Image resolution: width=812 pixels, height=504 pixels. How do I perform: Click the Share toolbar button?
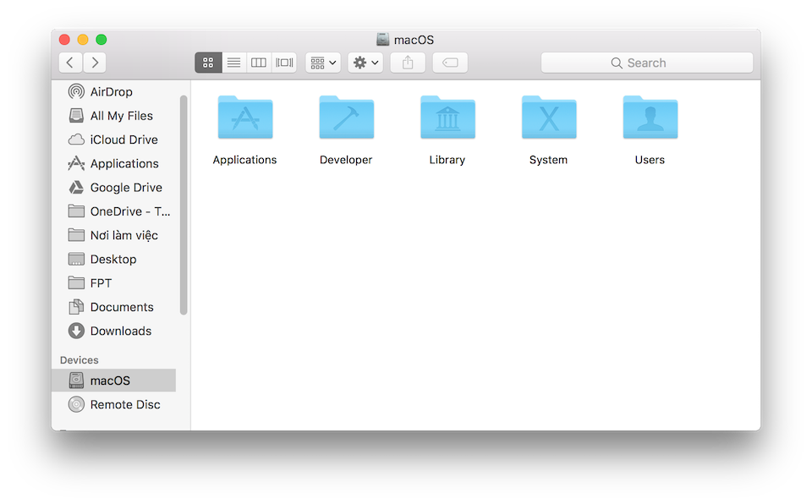pyautogui.click(x=408, y=63)
